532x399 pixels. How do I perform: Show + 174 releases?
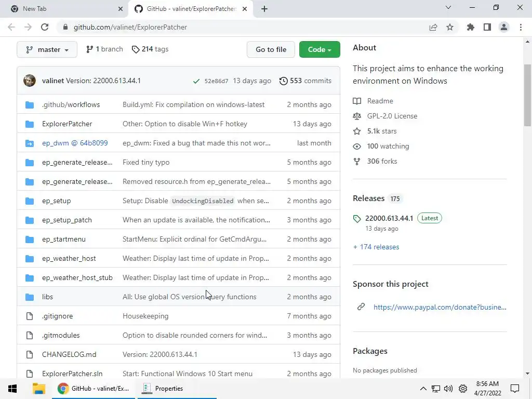click(376, 247)
